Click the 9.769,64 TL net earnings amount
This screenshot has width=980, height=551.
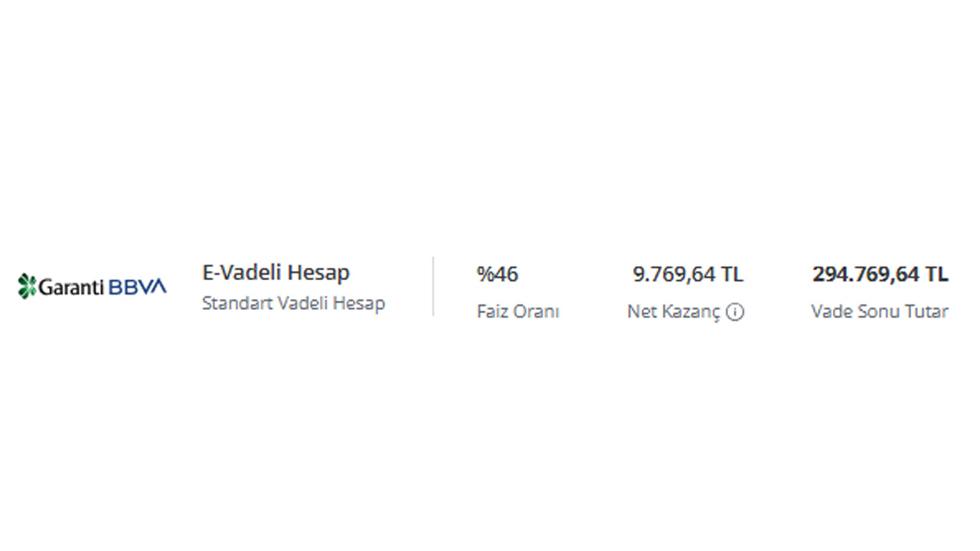[688, 274]
